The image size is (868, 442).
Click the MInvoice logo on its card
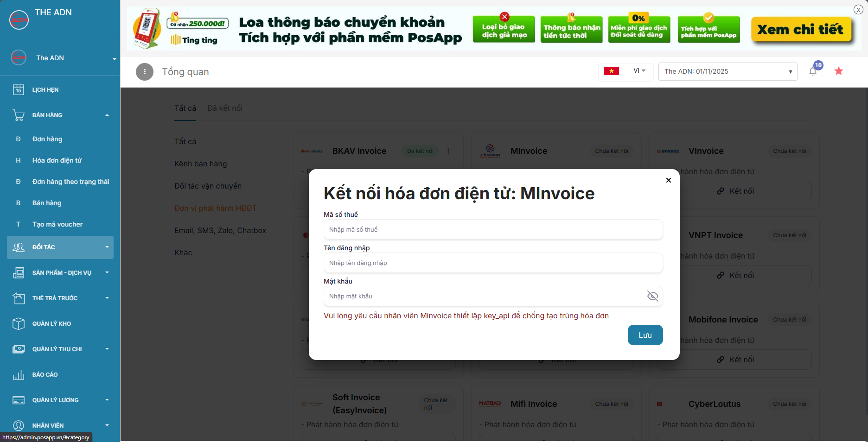[x=490, y=151]
